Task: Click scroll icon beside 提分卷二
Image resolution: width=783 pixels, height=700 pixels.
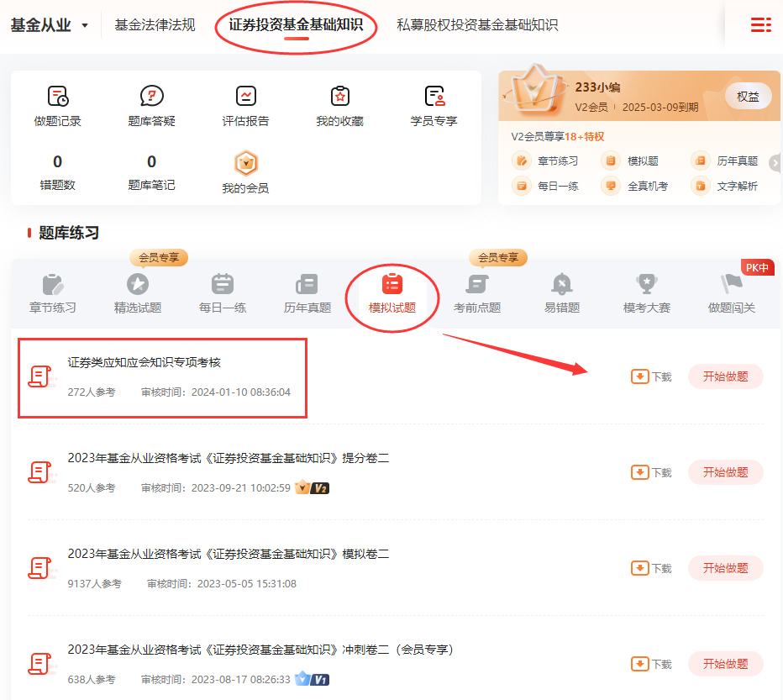Action: click(x=41, y=472)
